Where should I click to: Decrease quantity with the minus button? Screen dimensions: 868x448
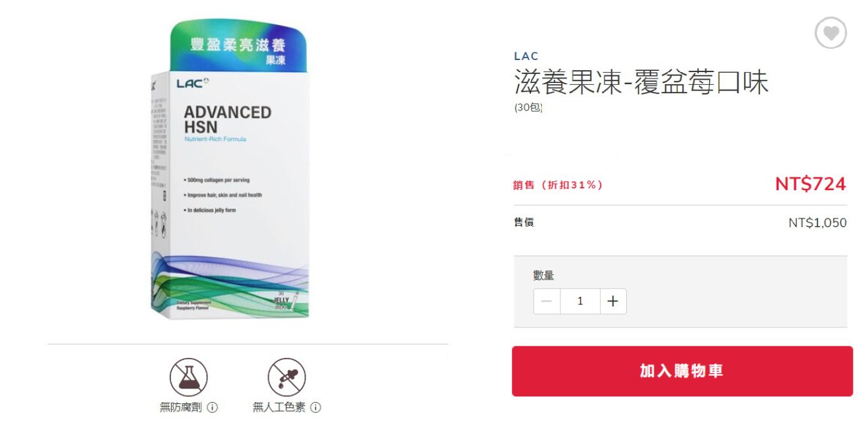pos(547,301)
